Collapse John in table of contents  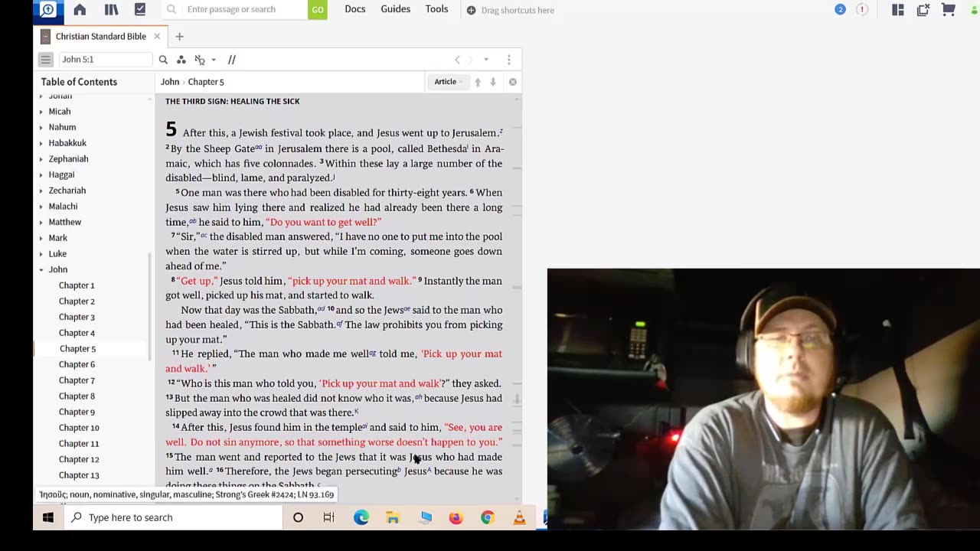(41, 269)
